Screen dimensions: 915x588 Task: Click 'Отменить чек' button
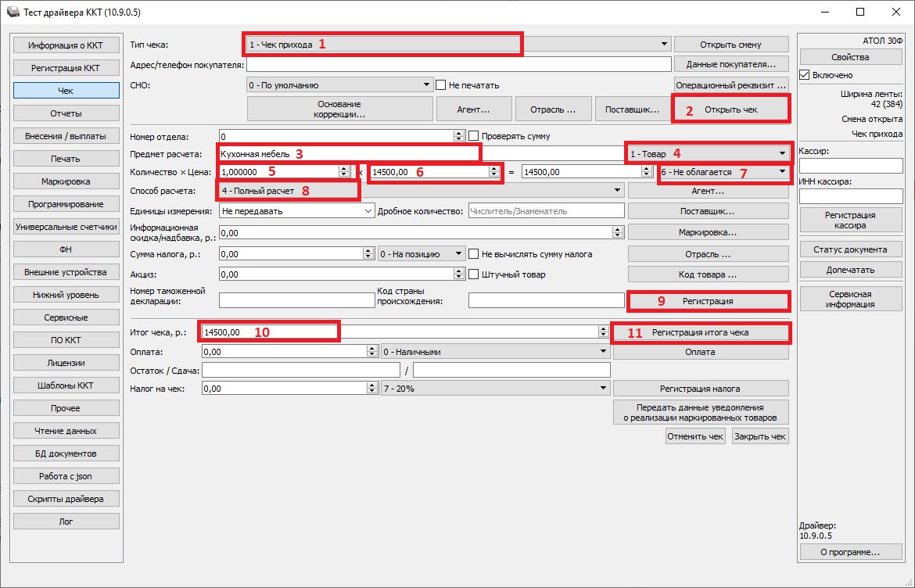point(695,436)
